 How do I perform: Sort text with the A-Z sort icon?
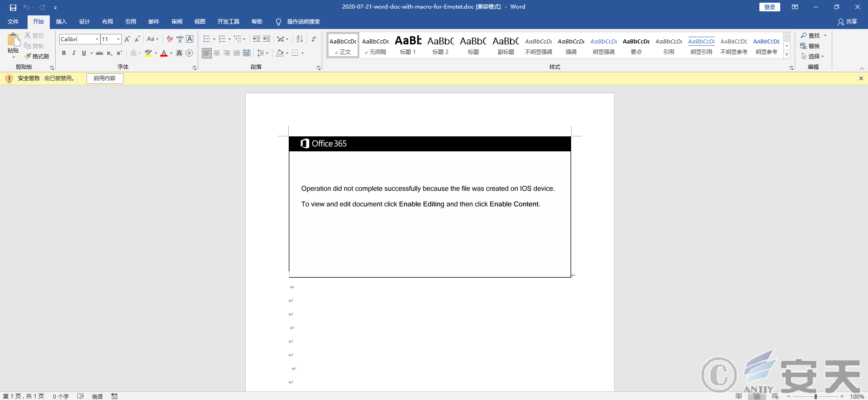click(300, 39)
